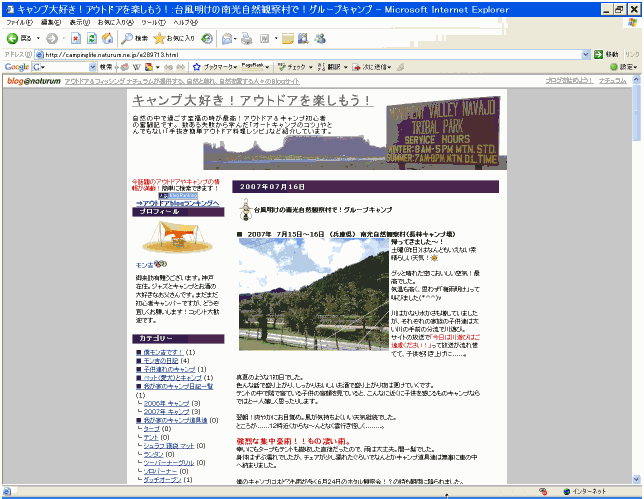This screenshot has height=499, width=644.
Task: Click the Forward arrow button
Action: click(52, 39)
